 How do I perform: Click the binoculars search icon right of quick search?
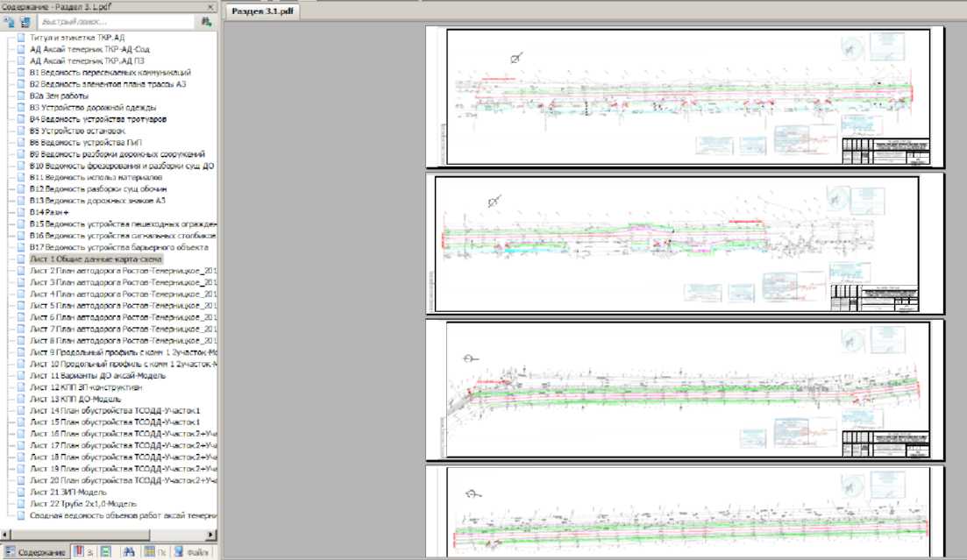(206, 22)
